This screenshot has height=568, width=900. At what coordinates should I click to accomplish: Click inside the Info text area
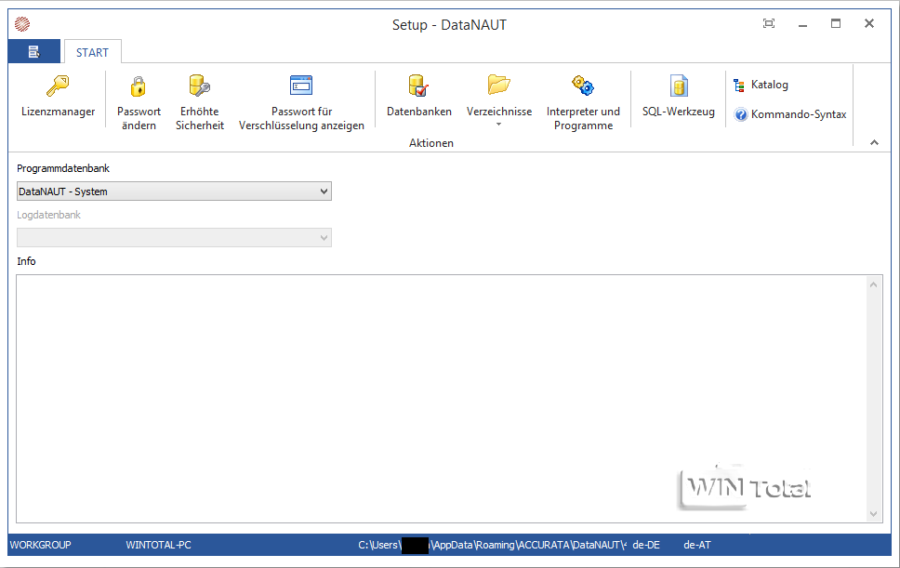click(442, 398)
